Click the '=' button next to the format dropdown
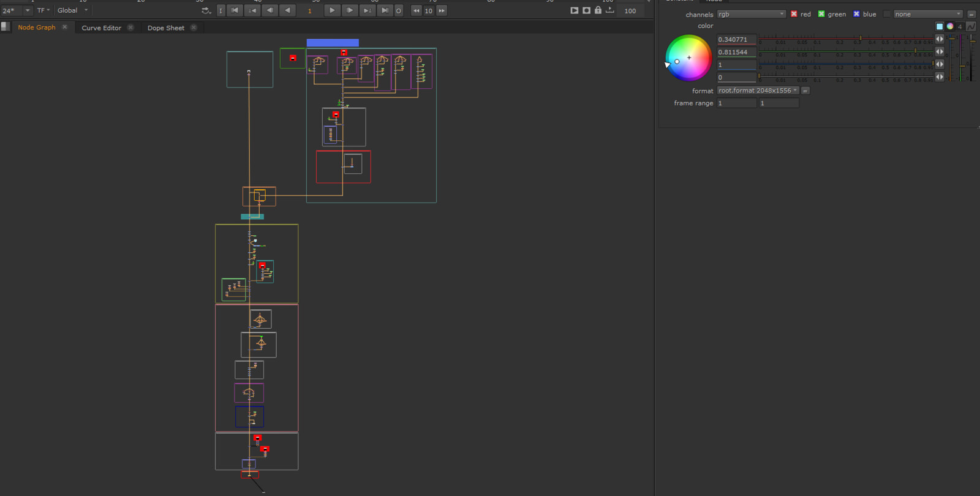 point(805,91)
